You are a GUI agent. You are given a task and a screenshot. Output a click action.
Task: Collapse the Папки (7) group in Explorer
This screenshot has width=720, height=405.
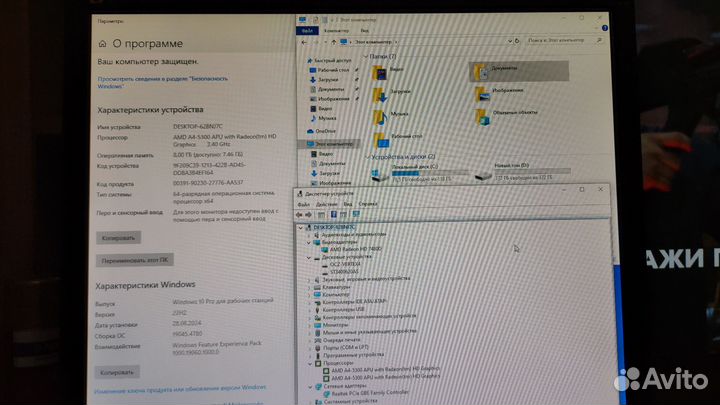[366, 56]
